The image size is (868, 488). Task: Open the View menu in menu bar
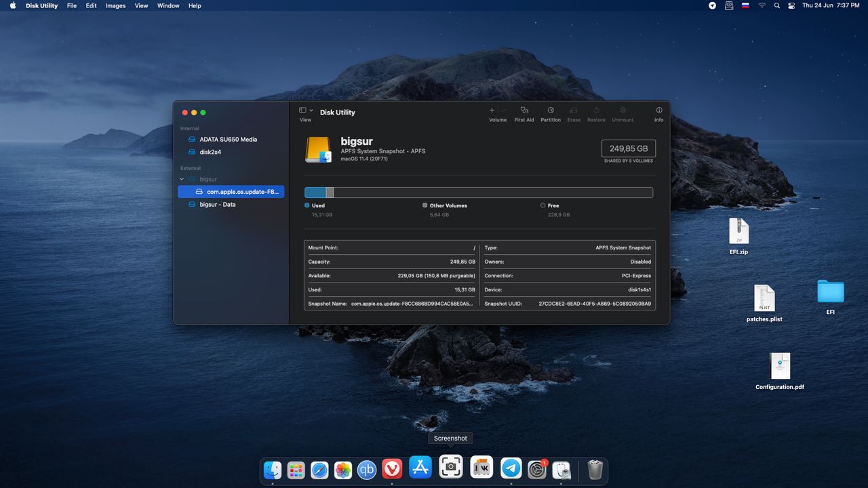click(x=141, y=5)
